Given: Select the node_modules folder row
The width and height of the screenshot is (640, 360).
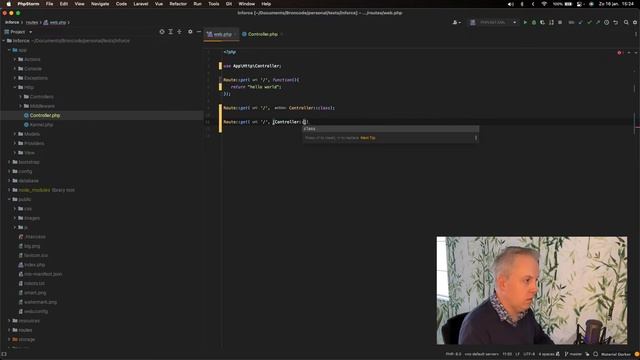Looking at the screenshot, I should point(102,190).
